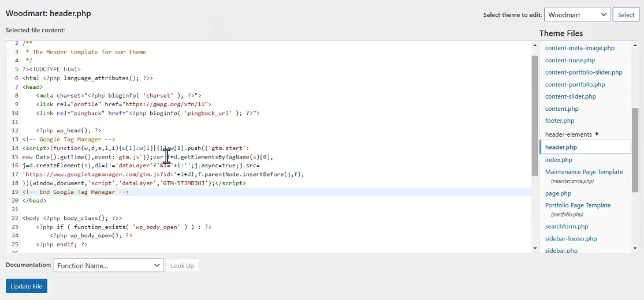Click the googletagmanager.com URL line
This screenshot has width=644, height=300.
click(x=163, y=174)
